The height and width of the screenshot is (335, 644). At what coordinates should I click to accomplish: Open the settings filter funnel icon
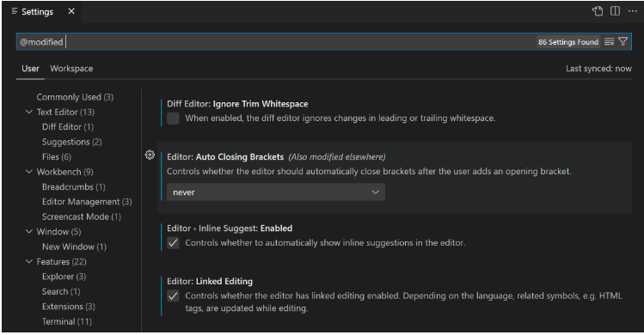click(623, 41)
